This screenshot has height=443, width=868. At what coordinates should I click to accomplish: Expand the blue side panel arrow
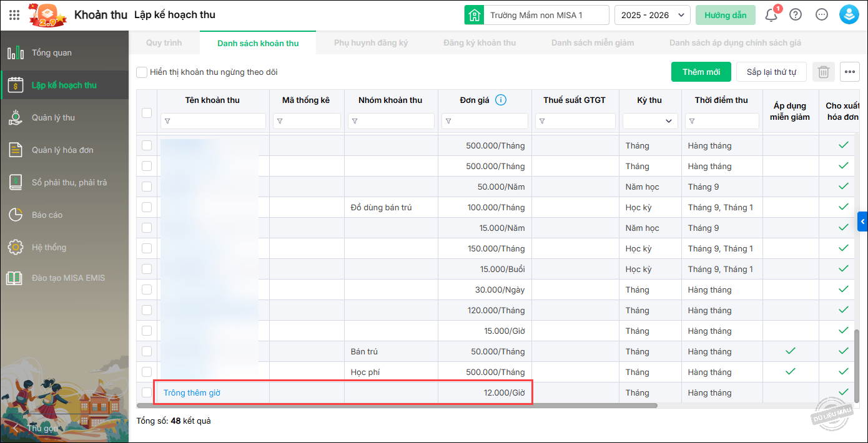pos(863,221)
